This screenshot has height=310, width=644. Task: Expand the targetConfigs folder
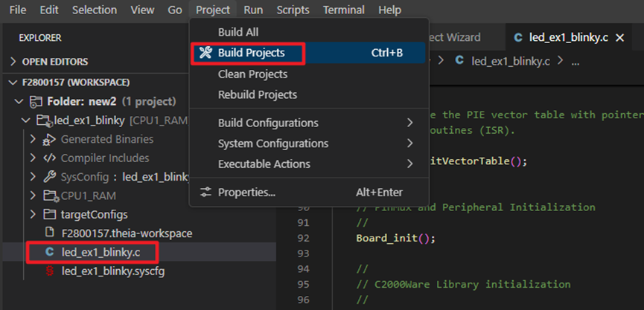tap(33, 214)
